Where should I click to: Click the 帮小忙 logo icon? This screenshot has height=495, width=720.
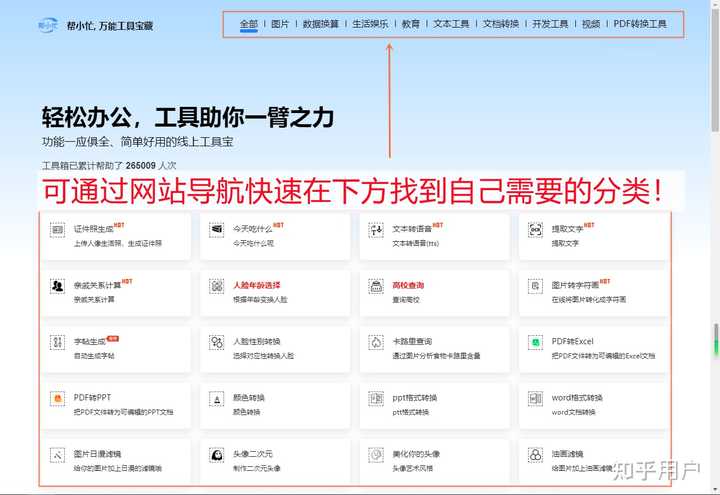tap(48, 25)
